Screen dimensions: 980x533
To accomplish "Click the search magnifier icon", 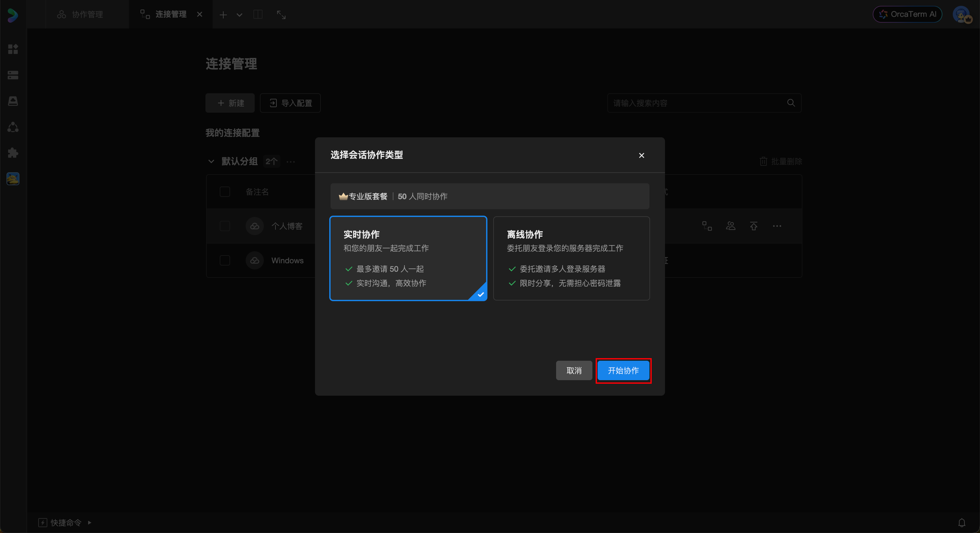I will (791, 103).
